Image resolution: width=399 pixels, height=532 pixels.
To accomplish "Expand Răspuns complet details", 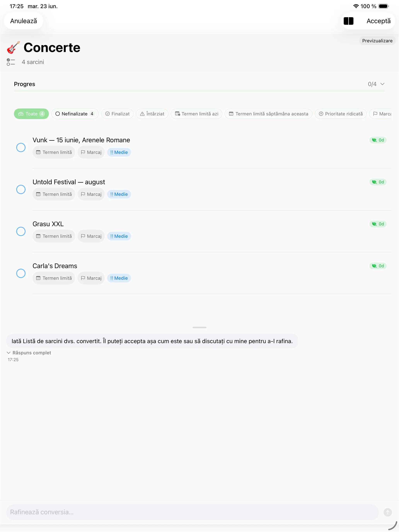I will tap(29, 353).
